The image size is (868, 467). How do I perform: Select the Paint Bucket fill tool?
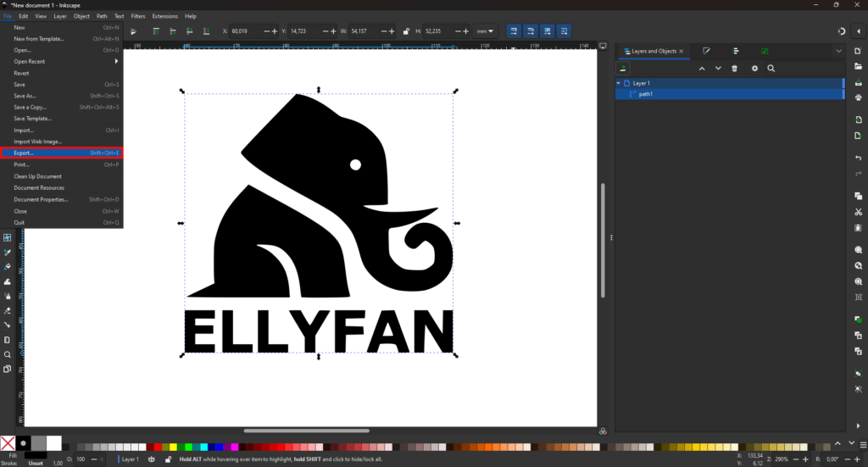[7, 267]
